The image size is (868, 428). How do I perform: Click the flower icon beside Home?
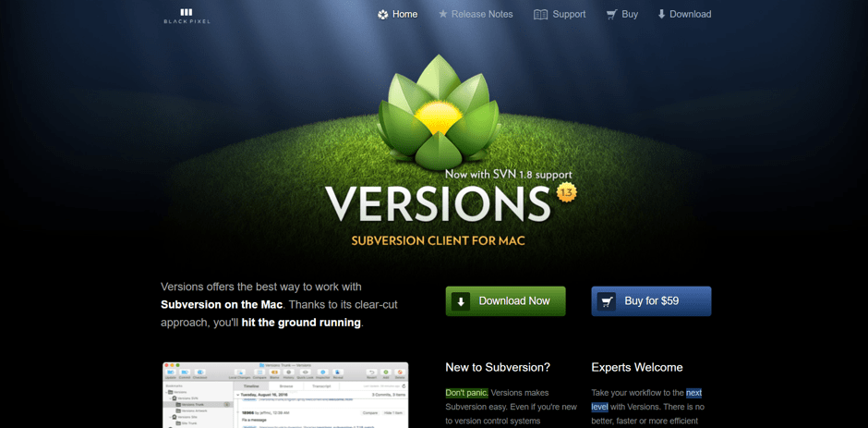[x=383, y=15]
